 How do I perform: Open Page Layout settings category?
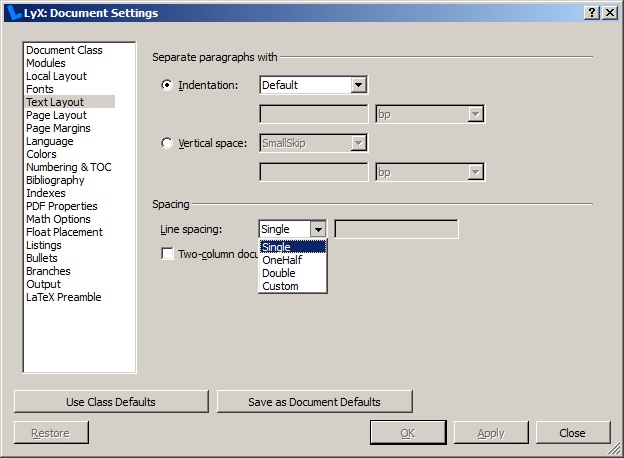57,115
